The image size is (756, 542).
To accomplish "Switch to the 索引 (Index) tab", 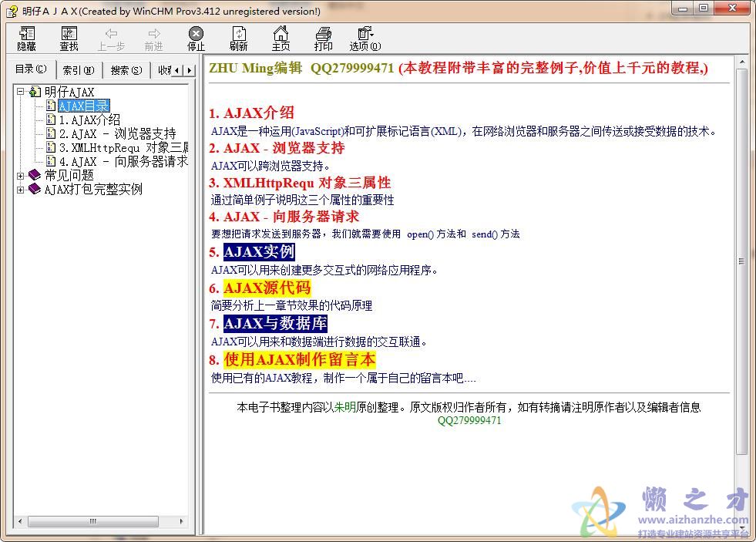I will point(78,69).
